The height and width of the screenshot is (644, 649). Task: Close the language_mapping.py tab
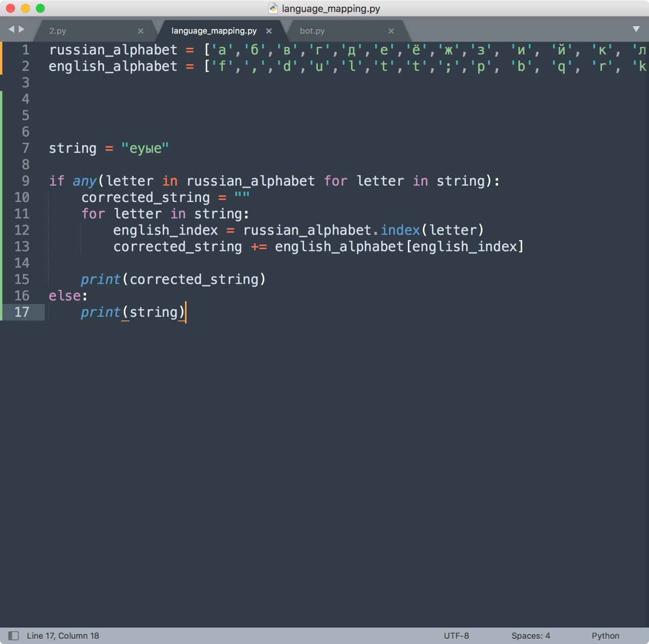[x=269, y=31]
